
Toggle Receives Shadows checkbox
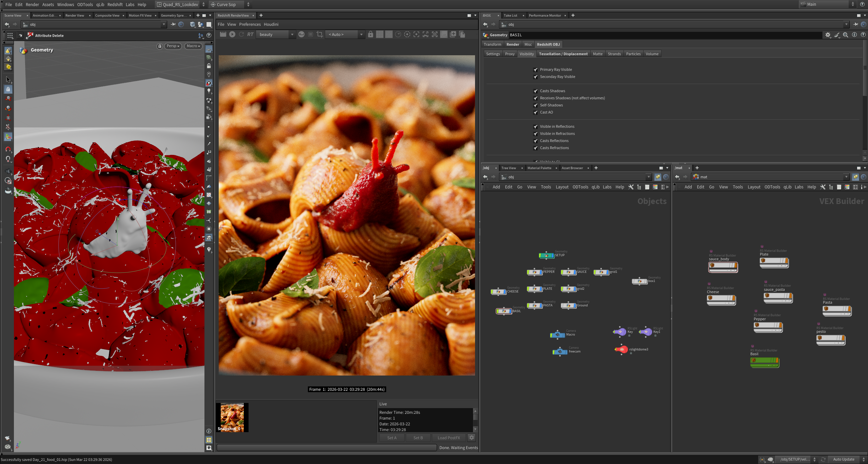(536, 98)
